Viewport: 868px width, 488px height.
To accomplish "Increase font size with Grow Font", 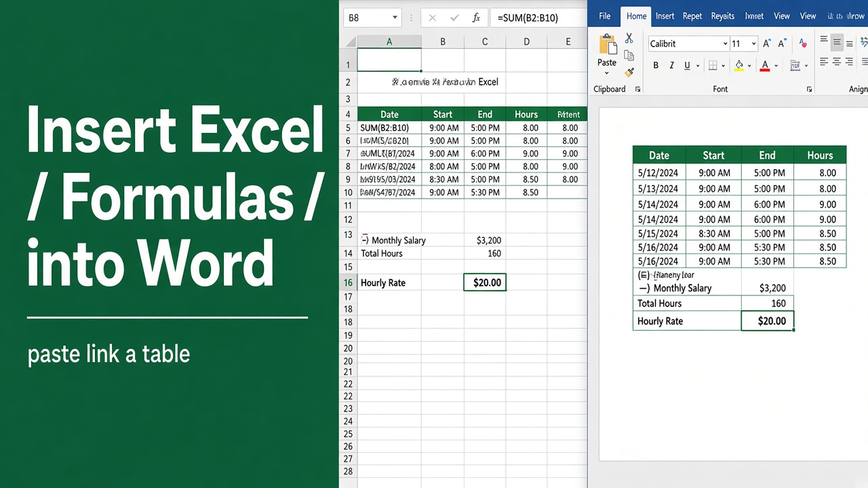I will pyautogui.click(x=767, y=43).
